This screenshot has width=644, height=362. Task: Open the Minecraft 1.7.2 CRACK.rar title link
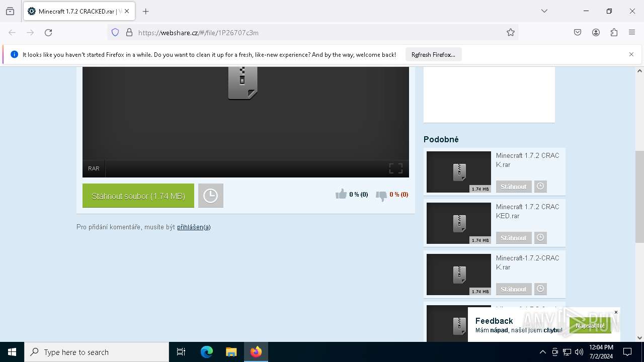(528, 160)
